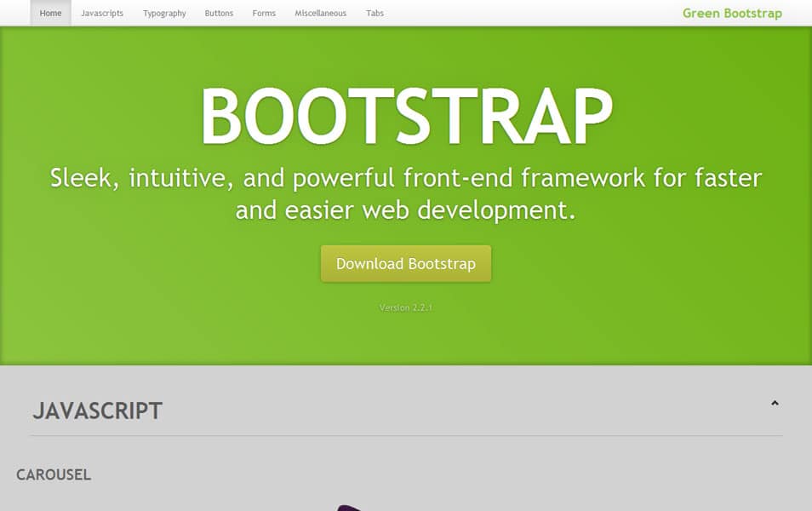Image resolution: width=812 pixels, height=511 pixels.
Task: Click the CAROUSEL subsection heading
Action: 53,474
